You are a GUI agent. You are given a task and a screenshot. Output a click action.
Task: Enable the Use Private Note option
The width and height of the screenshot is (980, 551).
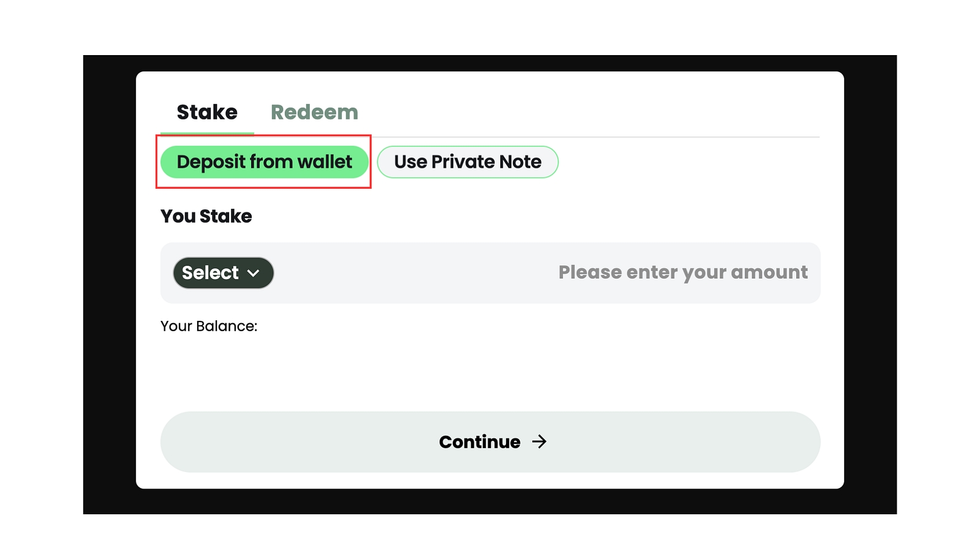[x=467, y=162]
